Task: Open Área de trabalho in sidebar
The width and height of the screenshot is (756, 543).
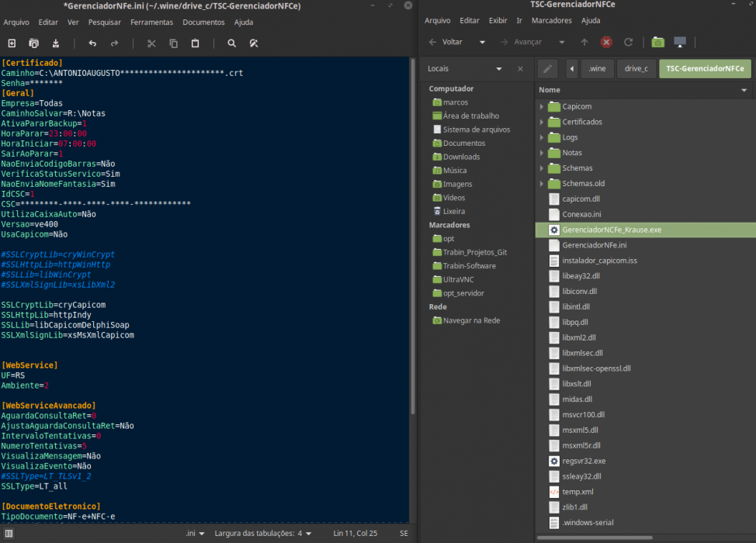Action: [466, 116]
